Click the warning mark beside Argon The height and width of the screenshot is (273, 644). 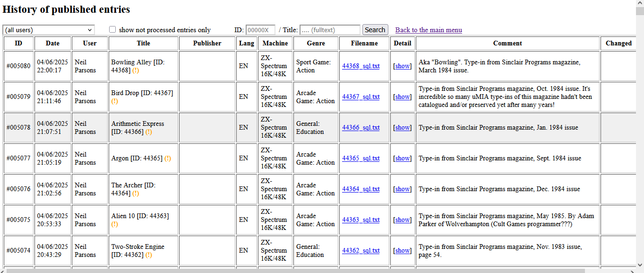pos(168,158)
